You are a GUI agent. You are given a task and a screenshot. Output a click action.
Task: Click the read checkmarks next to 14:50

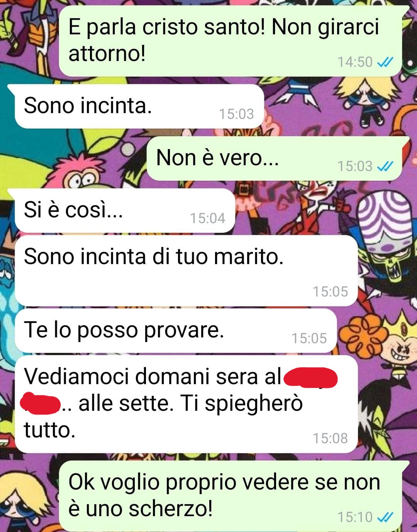(x=385, y=62)
